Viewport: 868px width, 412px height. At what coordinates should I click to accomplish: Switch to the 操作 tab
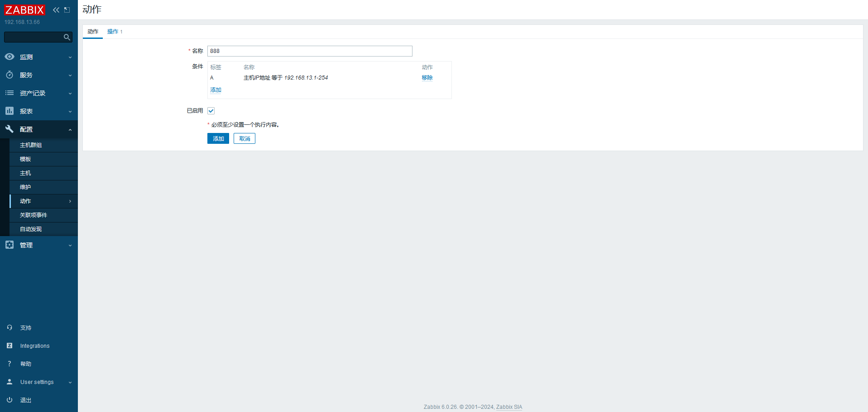pyautogui.click(x=113, y=32)
